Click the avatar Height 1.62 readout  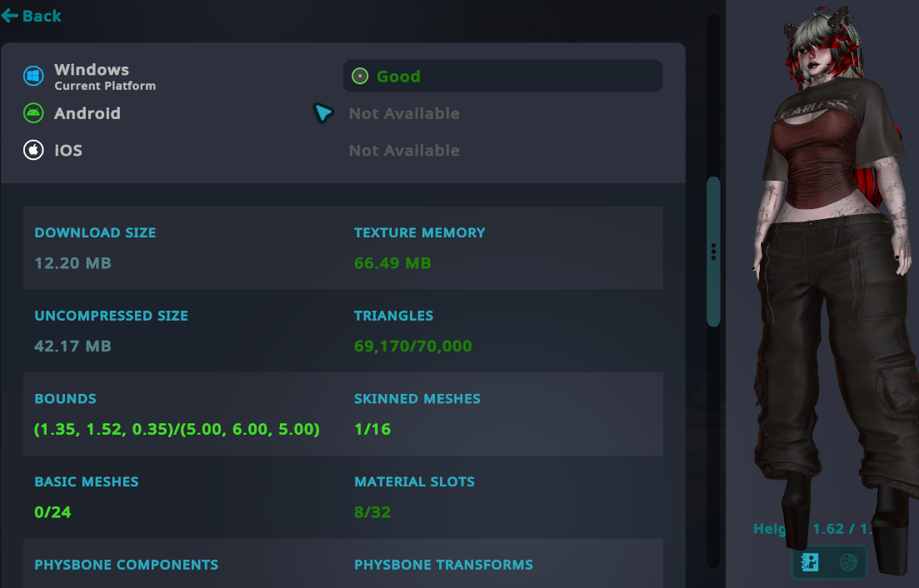pyautogui.click(x=813, y=529)
